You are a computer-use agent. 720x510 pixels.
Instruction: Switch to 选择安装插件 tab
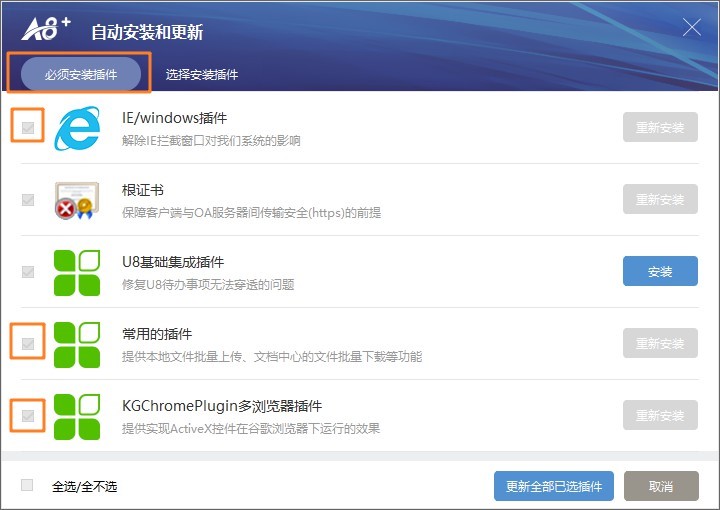click(202, 74)
